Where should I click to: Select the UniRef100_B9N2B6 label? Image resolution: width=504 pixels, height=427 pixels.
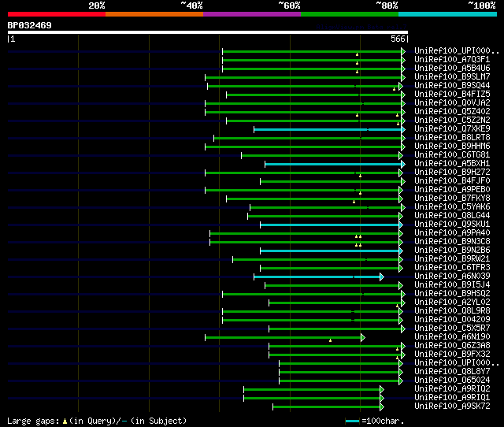[x=452, y=251]
